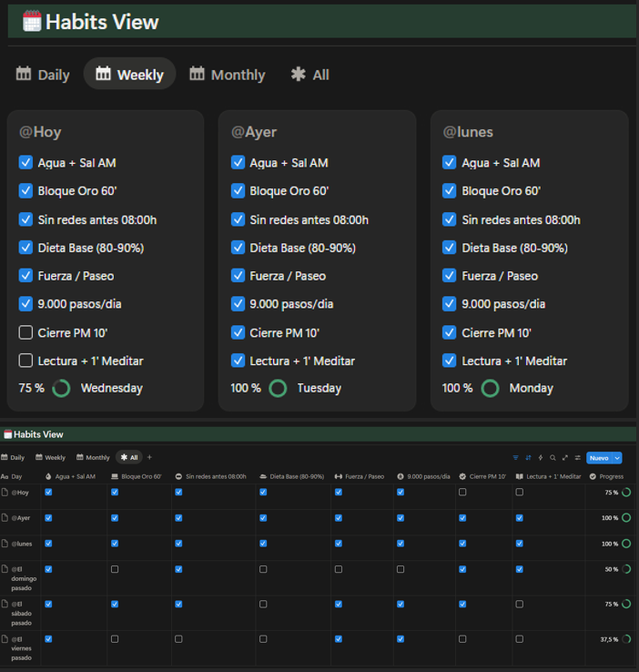Switch to the large Monthly tab

coord(228,75)
